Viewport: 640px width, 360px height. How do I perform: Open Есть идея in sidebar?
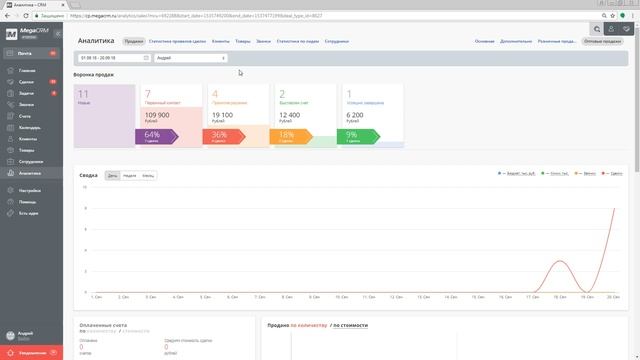coord(28,213)
